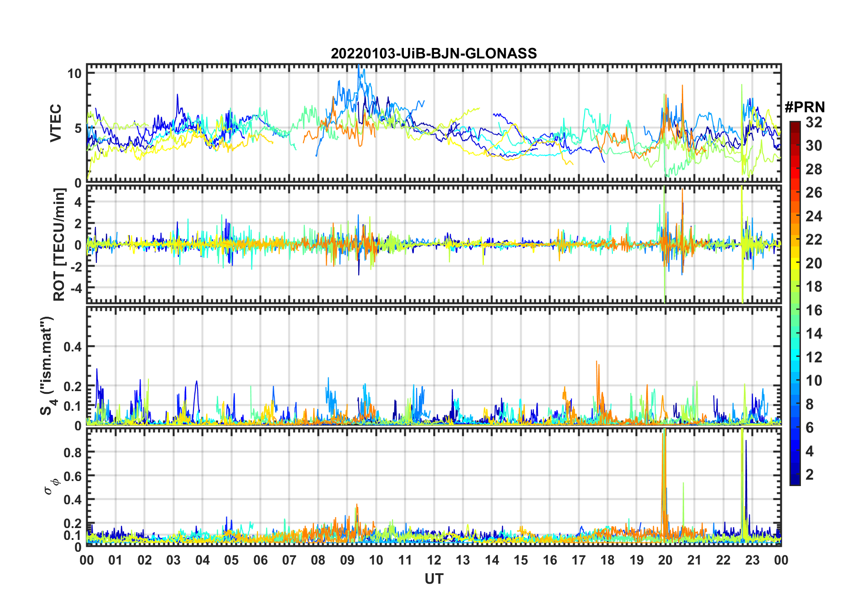
Task: Select the "18" hour tick on UT axis
Action: (607, 560)
